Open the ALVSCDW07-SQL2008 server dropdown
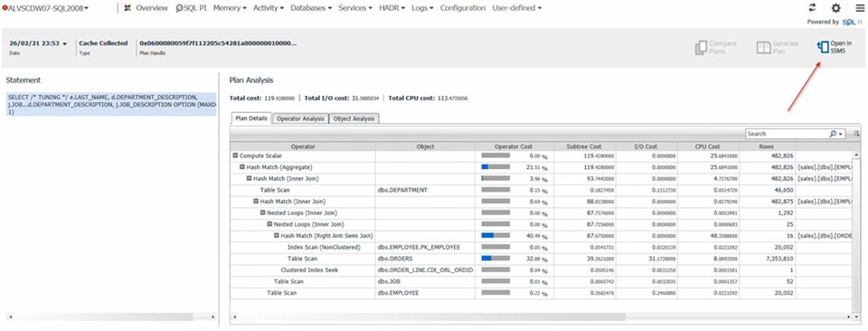Image resolution: width=868 pixels, height=331 pixels. click(x=49, y=8)
